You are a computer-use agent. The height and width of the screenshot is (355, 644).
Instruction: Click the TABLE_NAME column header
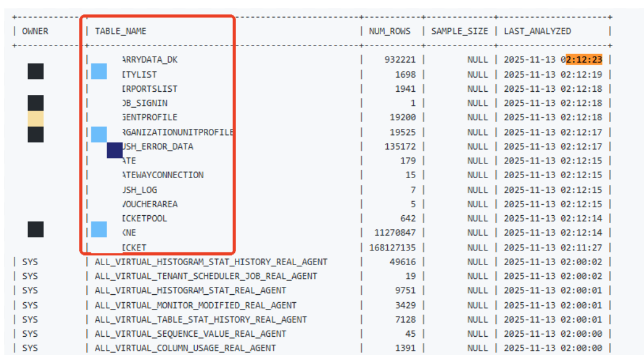[121, 31]
